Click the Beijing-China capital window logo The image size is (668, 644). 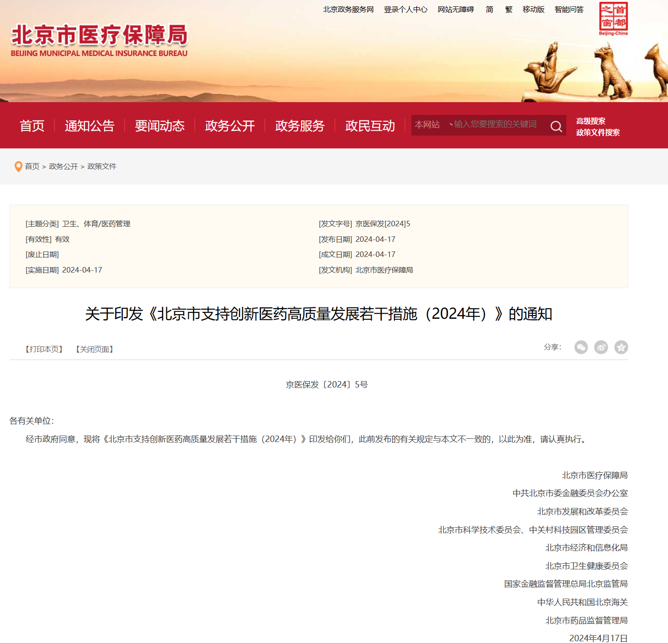pyautogui.click(x=613, y=18)
